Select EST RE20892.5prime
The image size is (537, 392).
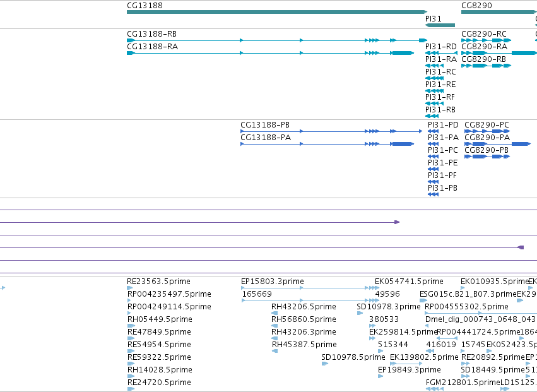click(x=493, y=357)
